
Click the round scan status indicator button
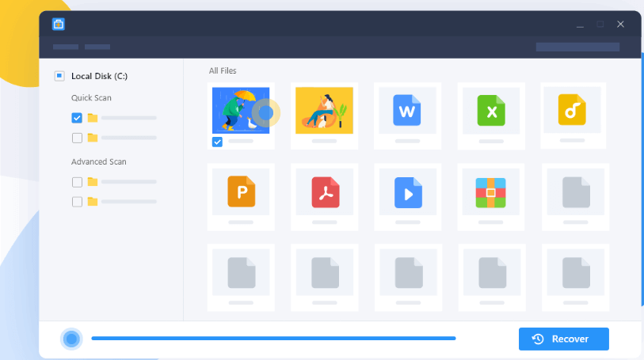pyautogui.click(x=71, y=339)
